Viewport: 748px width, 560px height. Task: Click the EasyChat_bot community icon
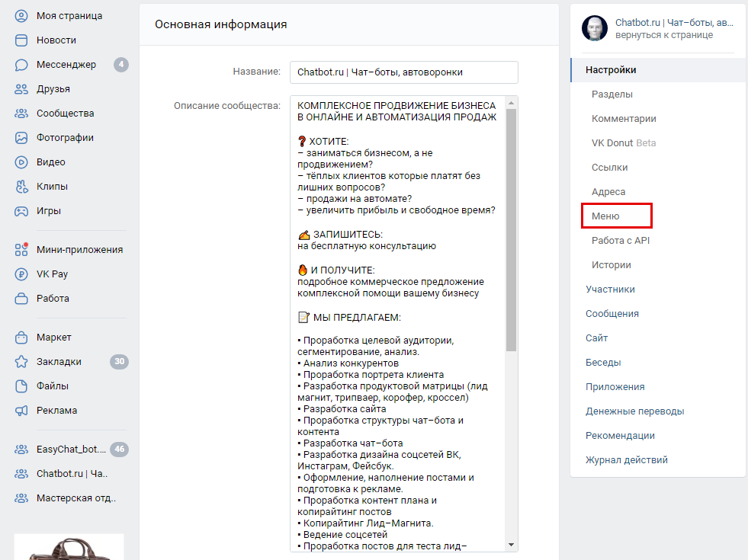[21, 450]
